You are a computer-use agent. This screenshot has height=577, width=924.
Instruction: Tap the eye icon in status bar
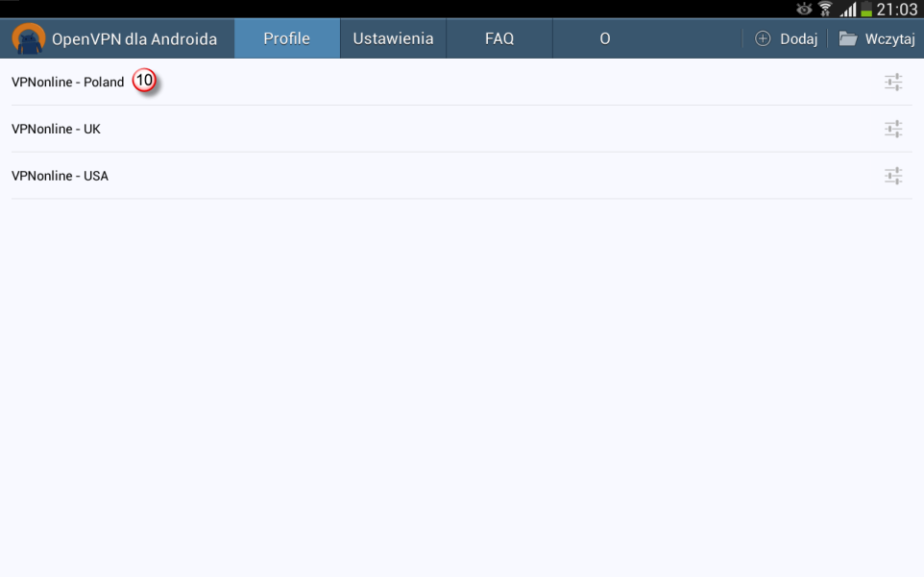click(x=804, y=9)
